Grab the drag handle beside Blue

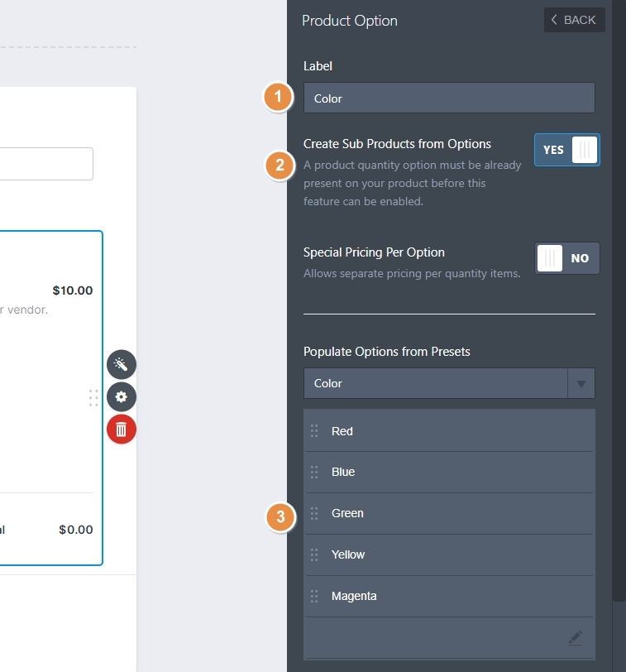314,472
